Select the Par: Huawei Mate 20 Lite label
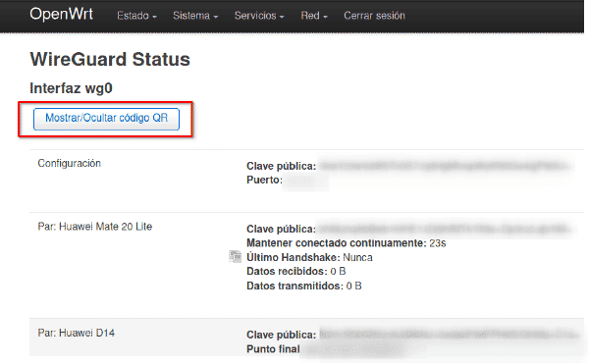 [94, 227]
